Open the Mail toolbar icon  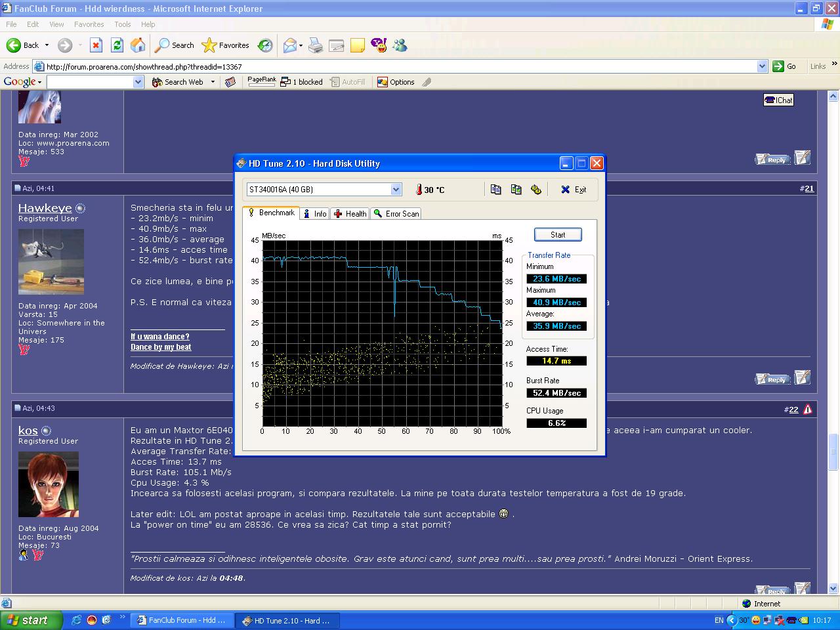290,45
